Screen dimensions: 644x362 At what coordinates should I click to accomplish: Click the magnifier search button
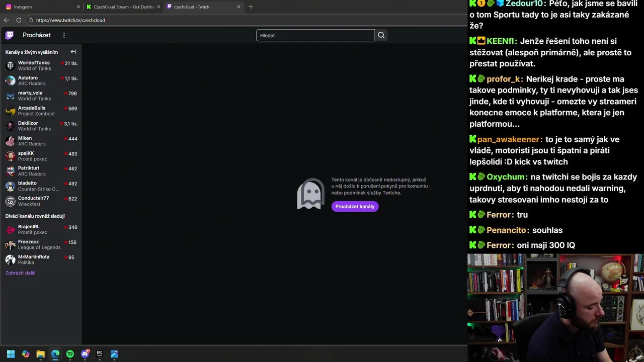381,35
